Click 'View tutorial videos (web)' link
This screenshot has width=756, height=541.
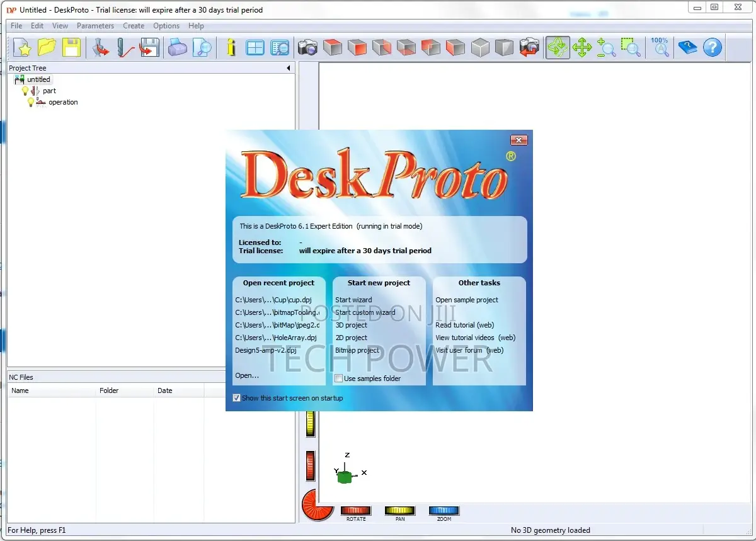(476, 338)
